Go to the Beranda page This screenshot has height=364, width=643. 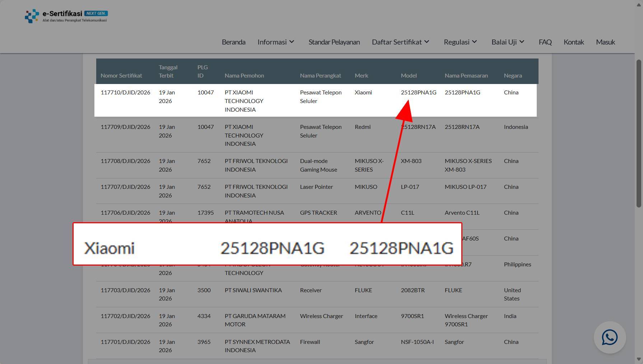[x=234, y=42]
